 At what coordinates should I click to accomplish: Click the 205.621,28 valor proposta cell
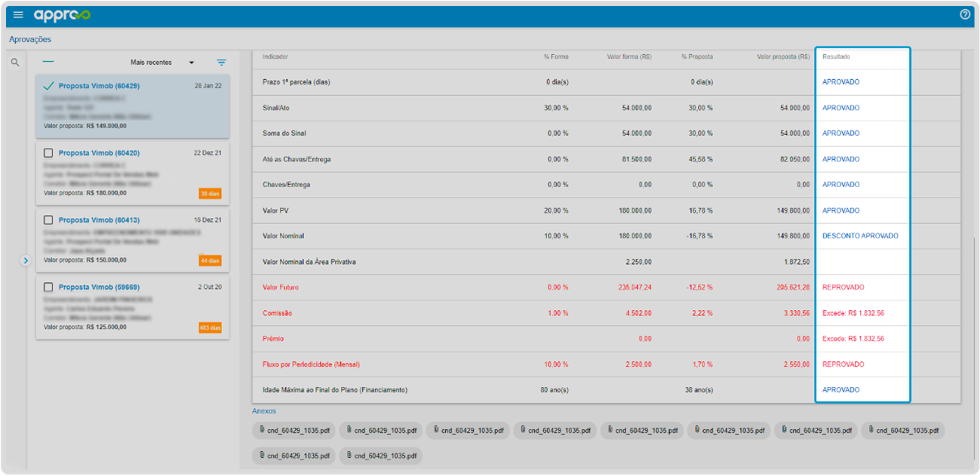793,287
